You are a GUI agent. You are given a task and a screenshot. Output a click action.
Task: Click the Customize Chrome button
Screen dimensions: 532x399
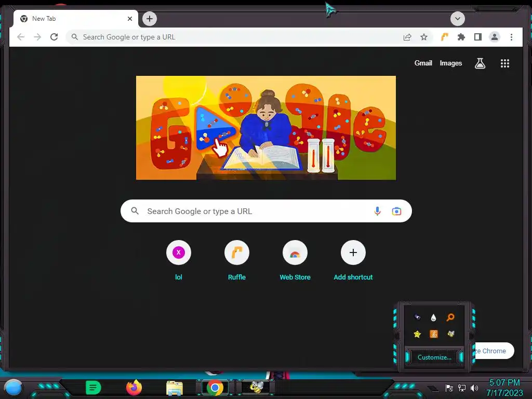click(494, 351)
